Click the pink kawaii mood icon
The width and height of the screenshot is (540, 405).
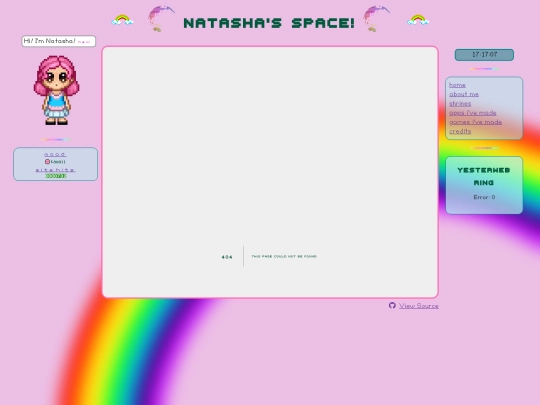[x=47, y=162]
